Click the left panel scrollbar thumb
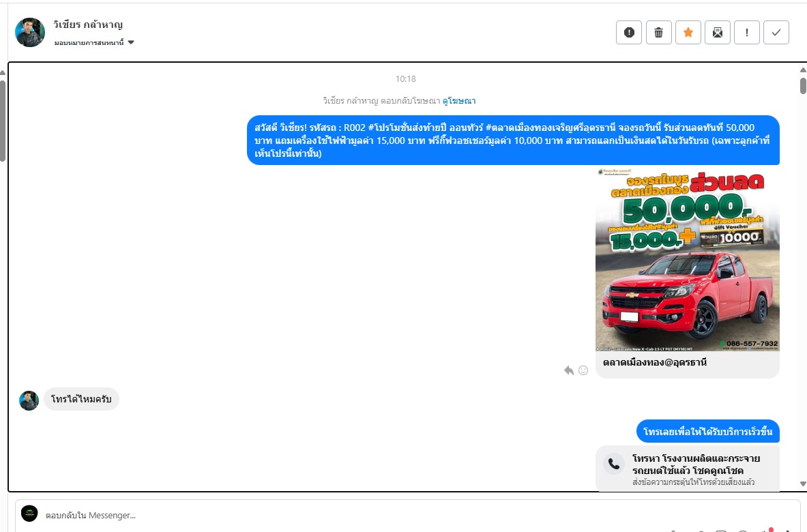This screenshot has width=807, height=532. 3,121
